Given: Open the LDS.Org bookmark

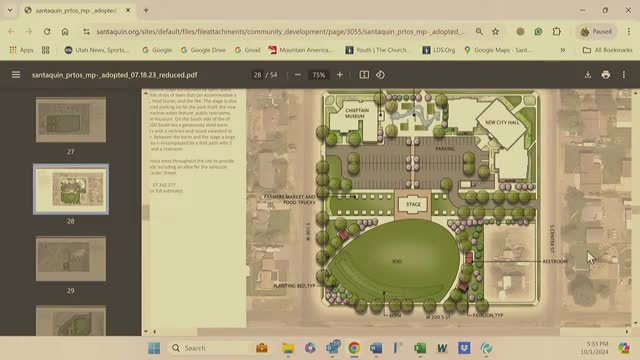Looking at the screenshot, I should (x=439, y=50).
